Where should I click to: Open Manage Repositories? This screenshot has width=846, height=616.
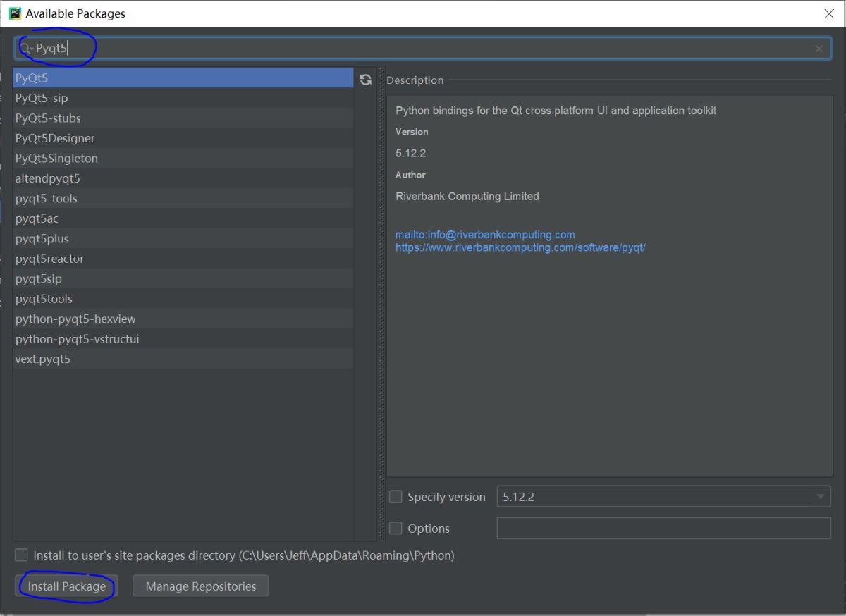pyautogui.click(x=200, y=586)
